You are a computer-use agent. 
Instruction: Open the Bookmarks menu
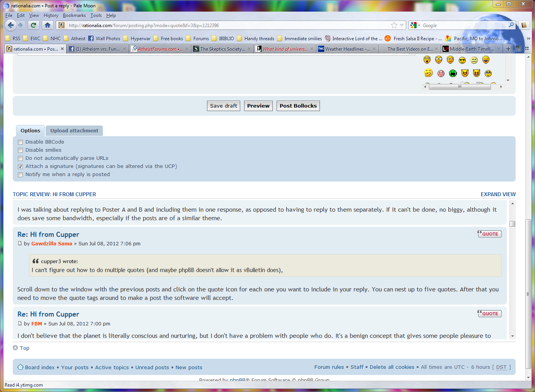(74, 15)
